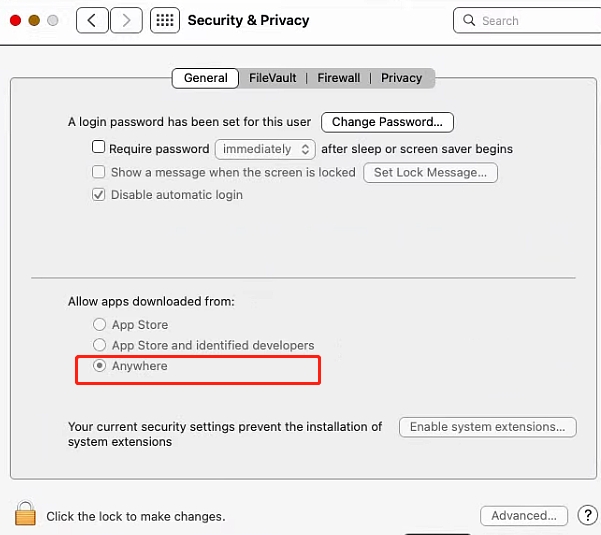Enable the Require password checkbox
This screenshot has width=601, height=535.
click(x=99, y=147)
